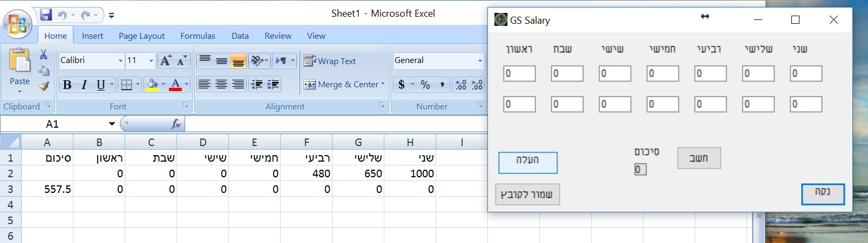Copy the selection using the Copy icon
This screenshot has width=868, height=243.
click(x=44, y=70)
